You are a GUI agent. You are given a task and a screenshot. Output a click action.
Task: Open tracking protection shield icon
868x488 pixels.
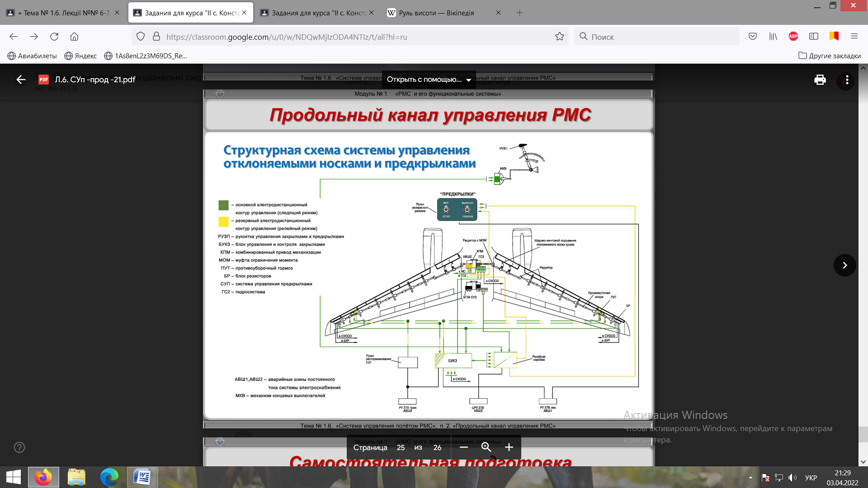click(x=141, y=37)
